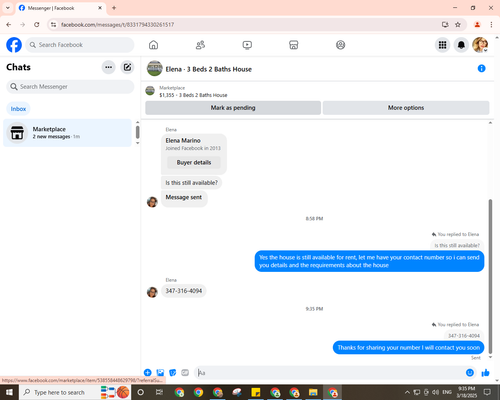
Task: Click the 'Yes the house is still available' message
Action: [x=369, y=261]
